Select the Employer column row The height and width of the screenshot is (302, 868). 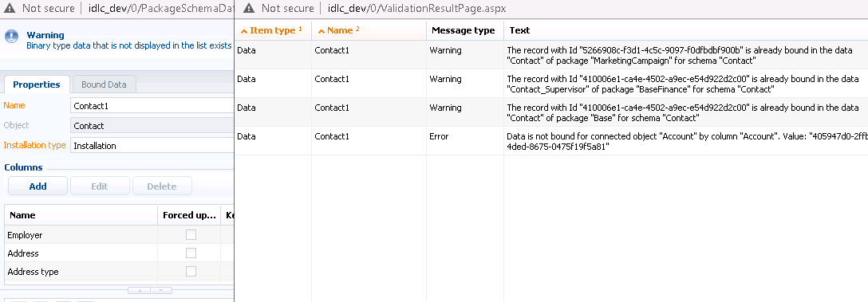[120, 234]
